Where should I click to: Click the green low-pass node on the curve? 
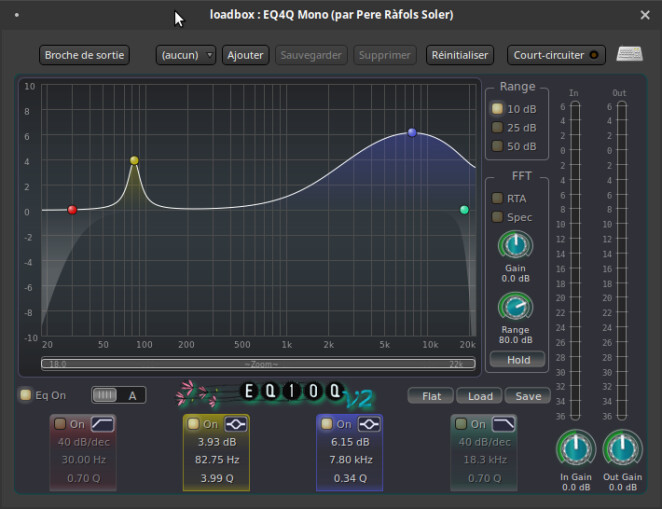(x=464, y=210)
